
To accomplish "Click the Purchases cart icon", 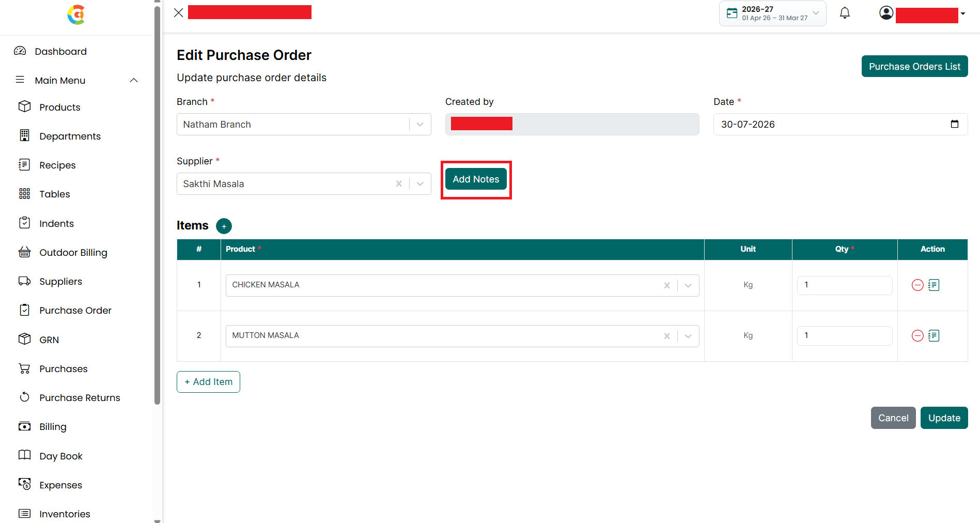I will (24, 368).
